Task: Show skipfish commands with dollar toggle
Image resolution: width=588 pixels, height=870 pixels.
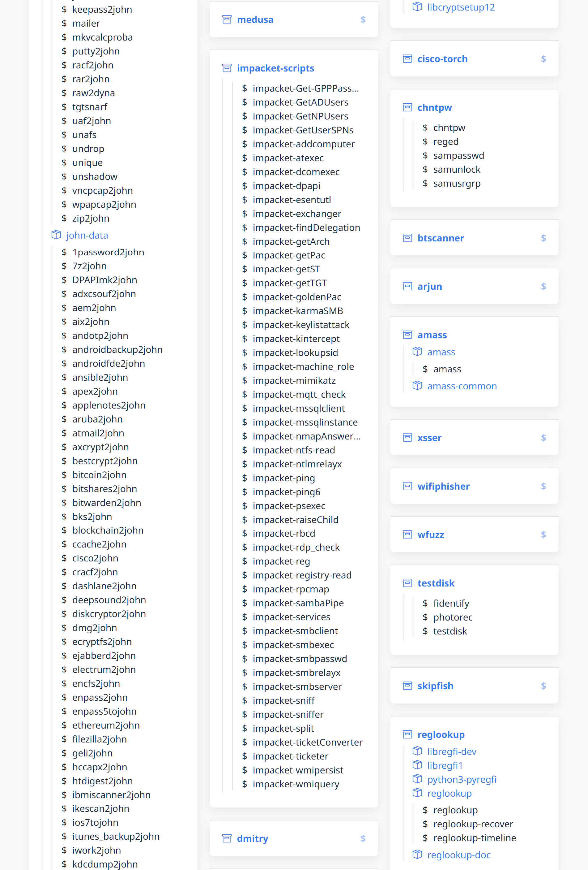Action: 543,686
